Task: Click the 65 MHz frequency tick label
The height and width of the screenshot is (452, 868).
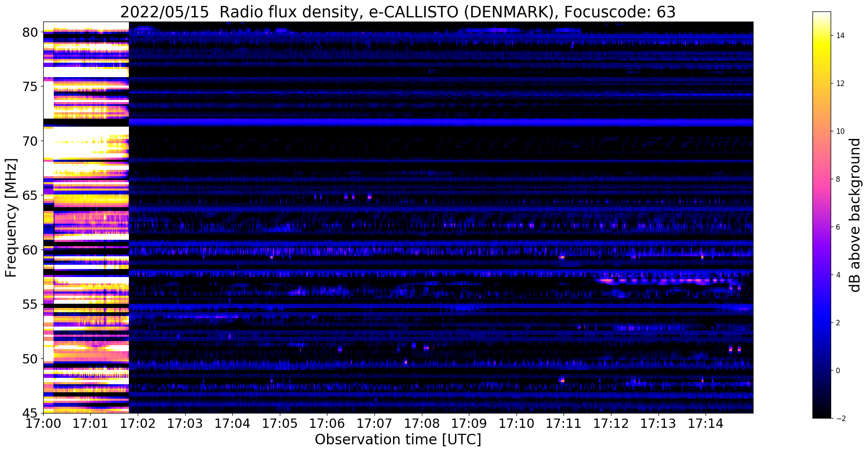Action: (31, 196)
